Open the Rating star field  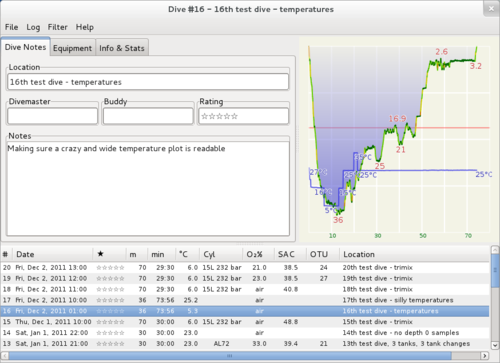pos(243,116)
